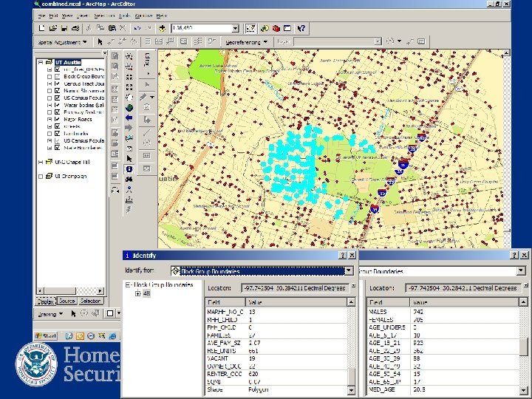Click the Windows Start button

pyautogui.click(x=46, y=336)
